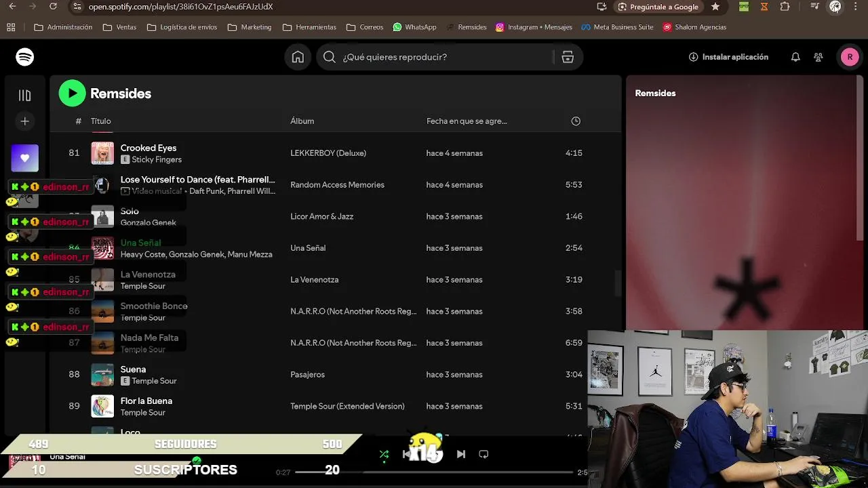The height and width of the screenshot is (488, 868).
Task: Open Shalom Agencias bookmark
Action: point(694,27)
